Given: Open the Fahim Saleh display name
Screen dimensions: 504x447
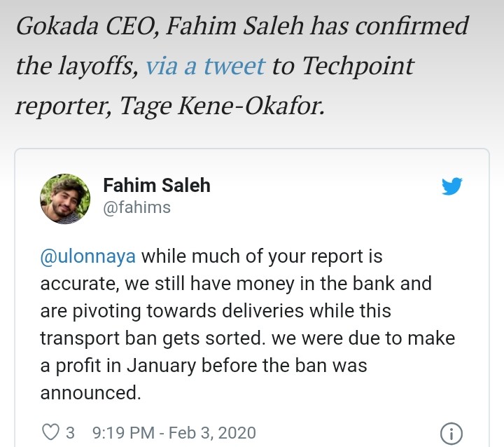Looking at the screenshot, I should tap(156, 186).
